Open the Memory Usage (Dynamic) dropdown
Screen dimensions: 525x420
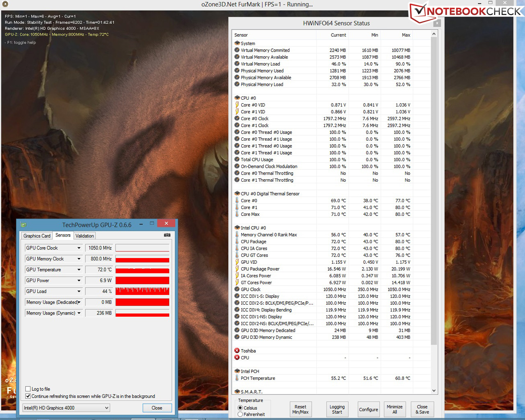point(79,313)
